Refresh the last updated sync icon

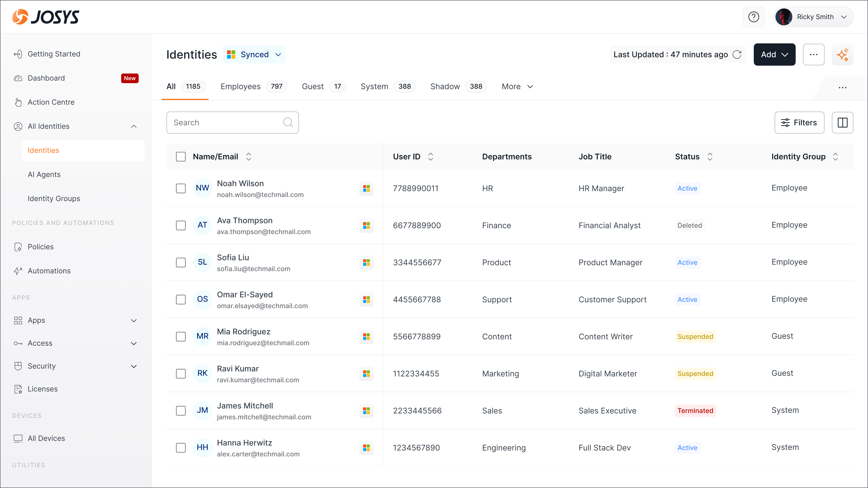pos(737,54)
